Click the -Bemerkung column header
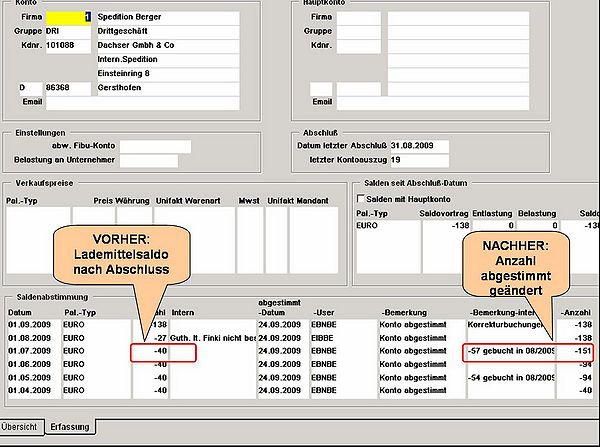 404,313
